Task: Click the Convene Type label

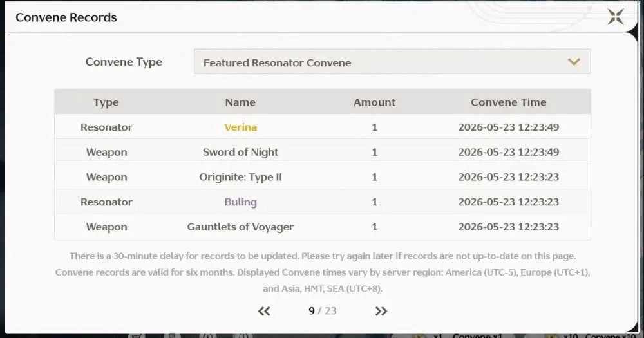Action: [124, 62]
